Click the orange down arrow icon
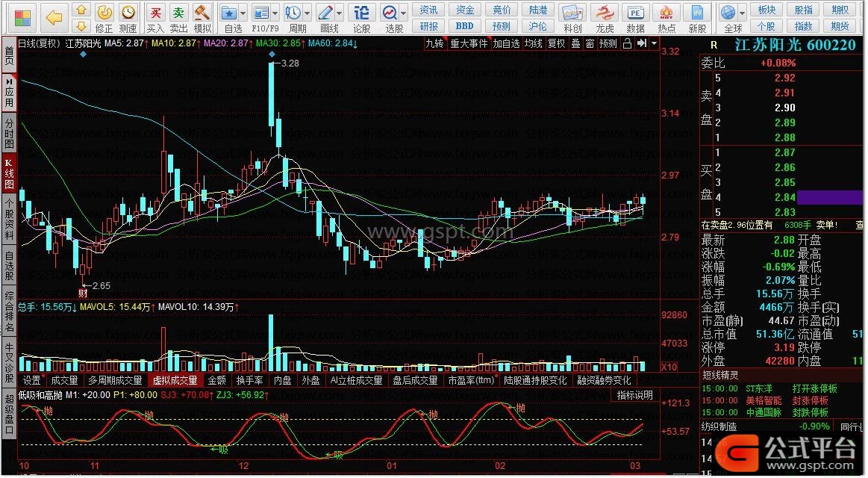868x478 pixels. click(81, 26)
